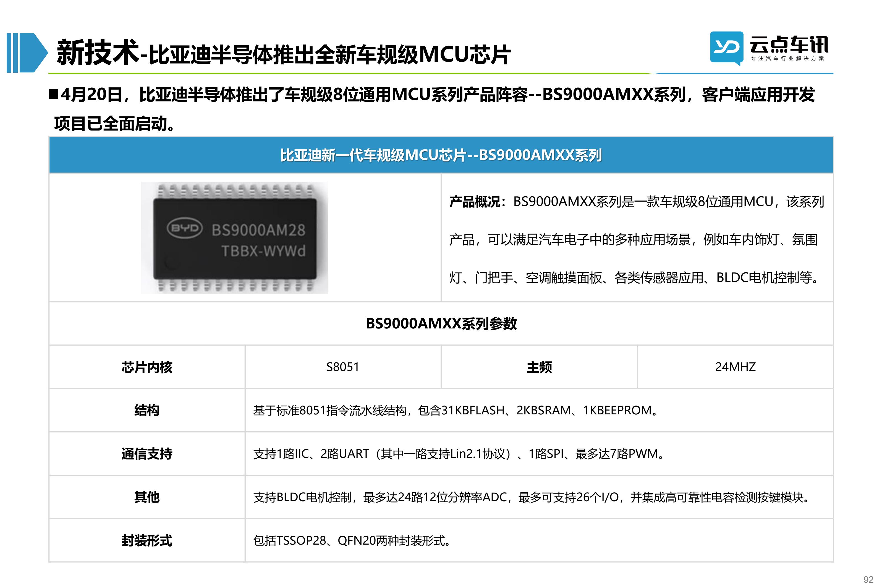Click the 云点车讯 brand name text
882x588 pixels.
coord(789,45)
